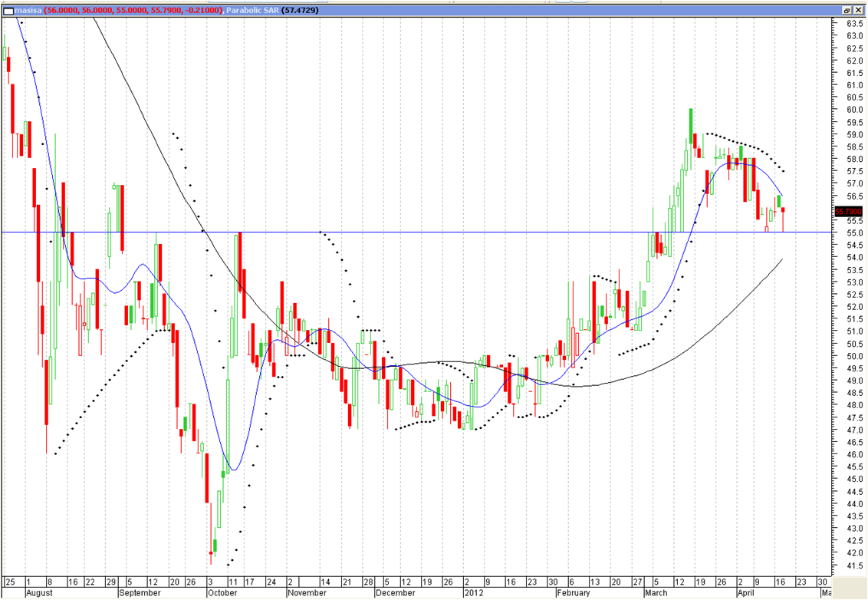Click the 50.0 level on the price axis
The width and height of the screenshot is (868, 600).
click(x=854, y=356)
